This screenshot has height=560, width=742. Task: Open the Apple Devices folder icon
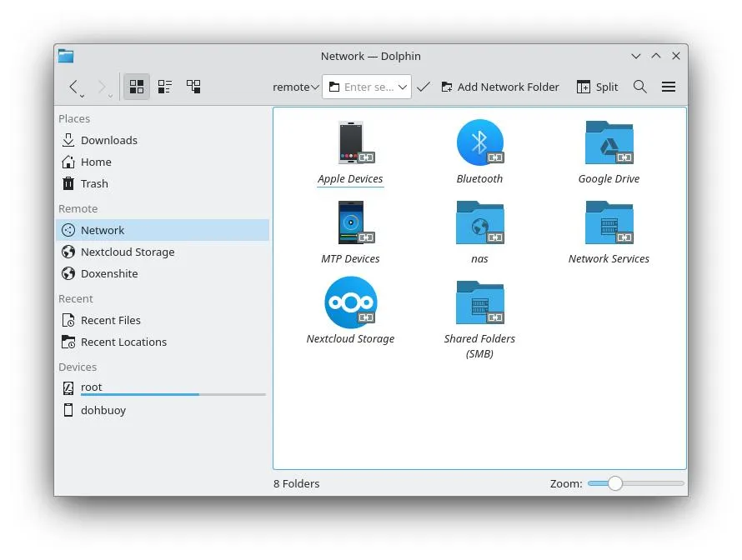[351, 143]
